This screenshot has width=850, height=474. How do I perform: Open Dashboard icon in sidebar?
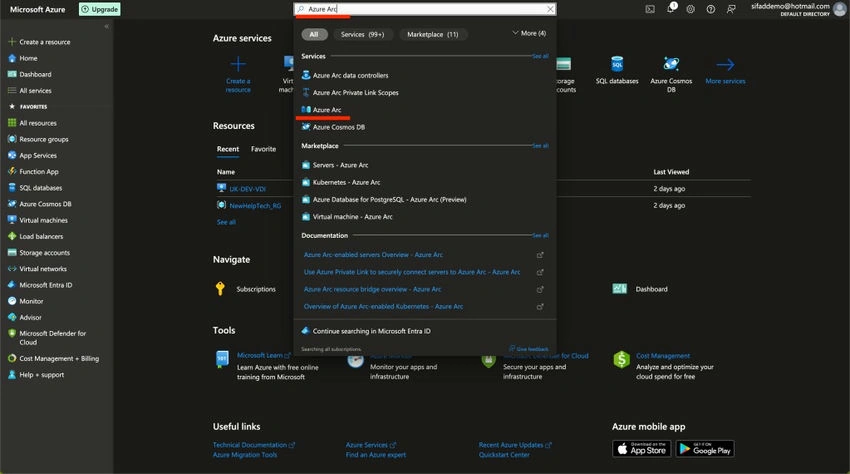click(12, 74)
